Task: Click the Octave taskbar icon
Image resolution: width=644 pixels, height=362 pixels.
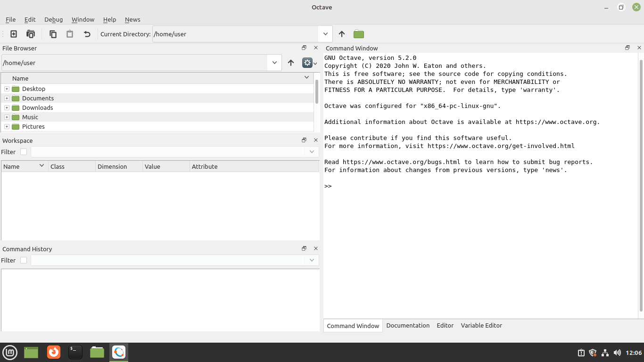Action: point(119,352)
